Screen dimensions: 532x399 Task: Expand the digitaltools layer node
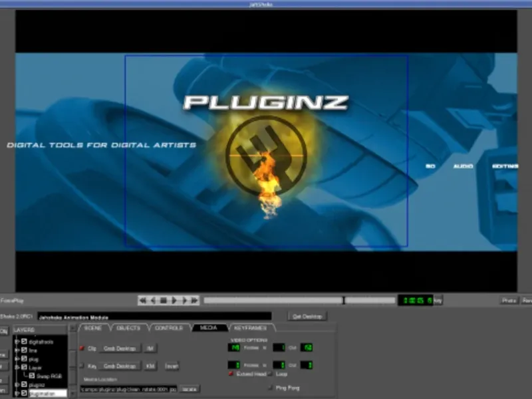(17, 341)
